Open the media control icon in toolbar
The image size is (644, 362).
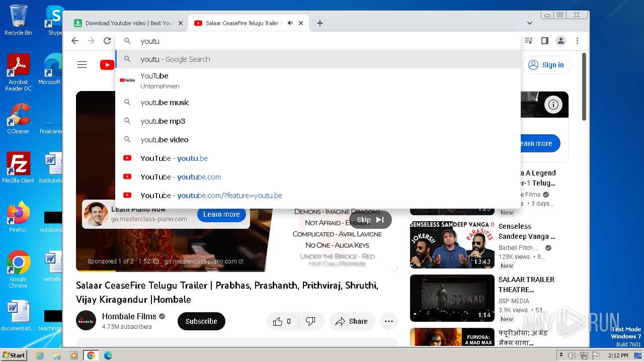(529, 41)
